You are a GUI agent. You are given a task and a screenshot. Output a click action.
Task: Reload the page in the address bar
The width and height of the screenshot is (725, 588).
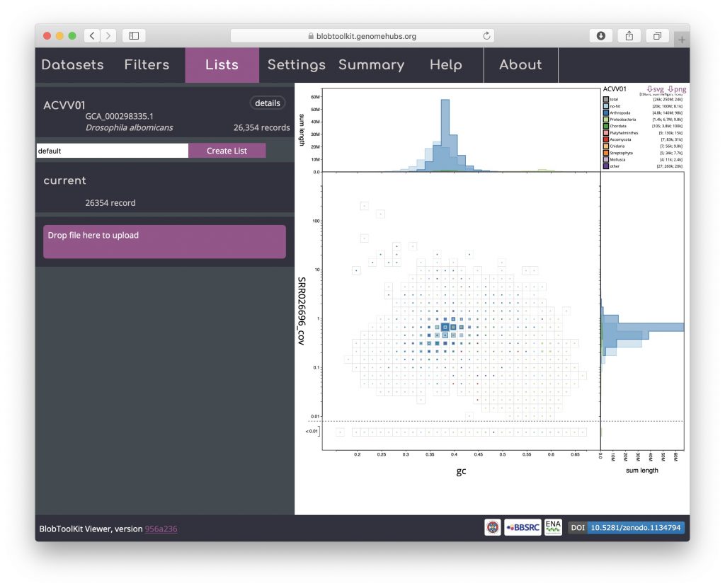[x=486, y=35]
